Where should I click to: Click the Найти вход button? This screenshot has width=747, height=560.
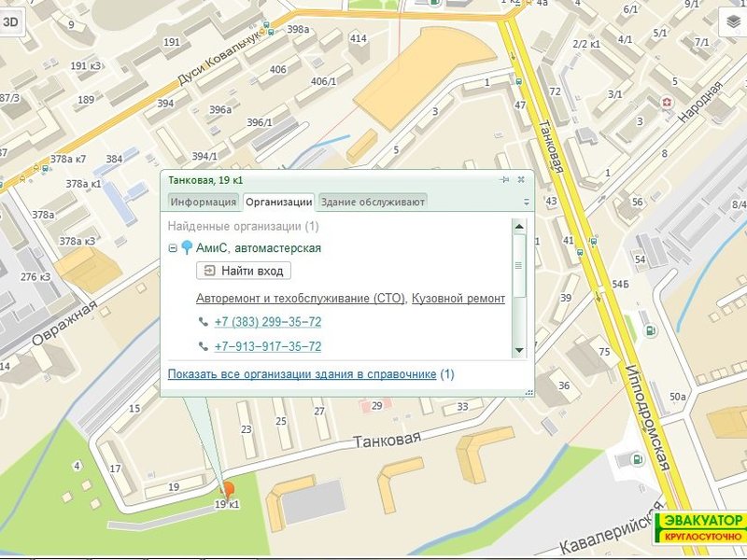point(244,271)
